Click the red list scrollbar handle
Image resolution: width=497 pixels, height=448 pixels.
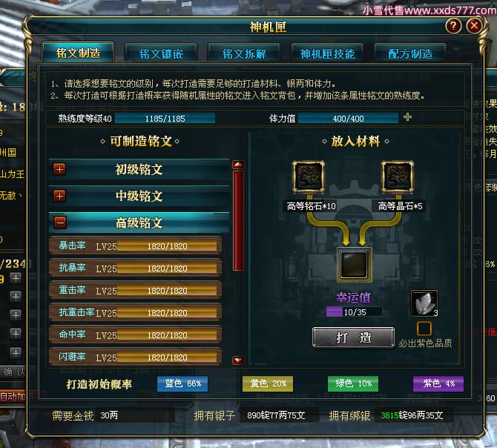[238, 220]
